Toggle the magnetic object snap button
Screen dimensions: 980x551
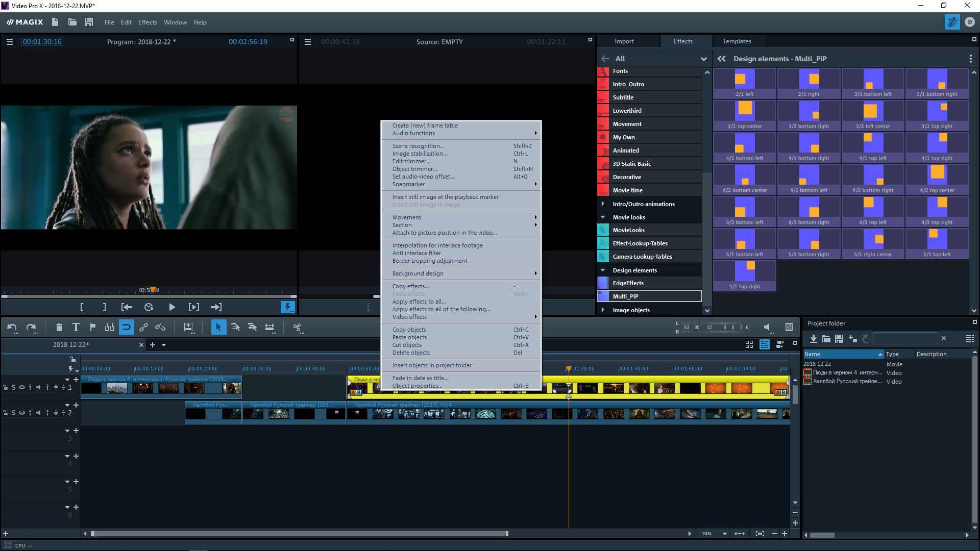126,328
